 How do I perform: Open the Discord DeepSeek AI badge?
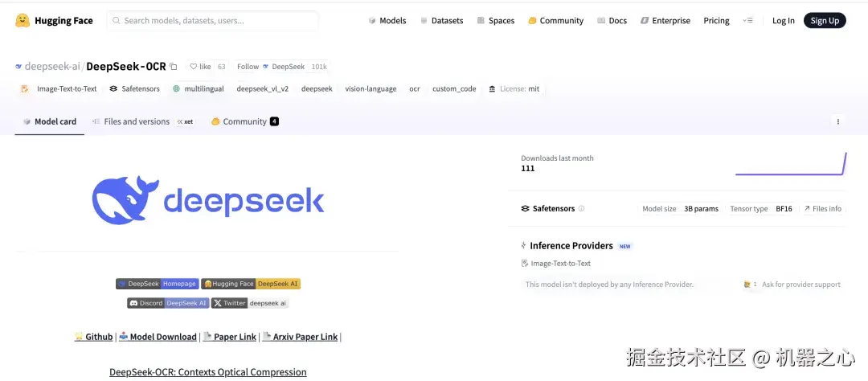tap(167, 303)
